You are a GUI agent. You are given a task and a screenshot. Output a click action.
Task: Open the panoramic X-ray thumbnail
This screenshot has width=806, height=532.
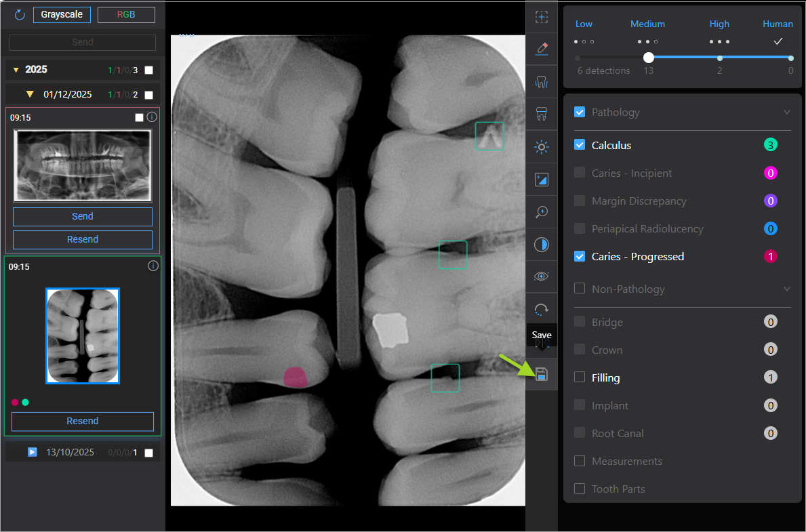[83, 165]
